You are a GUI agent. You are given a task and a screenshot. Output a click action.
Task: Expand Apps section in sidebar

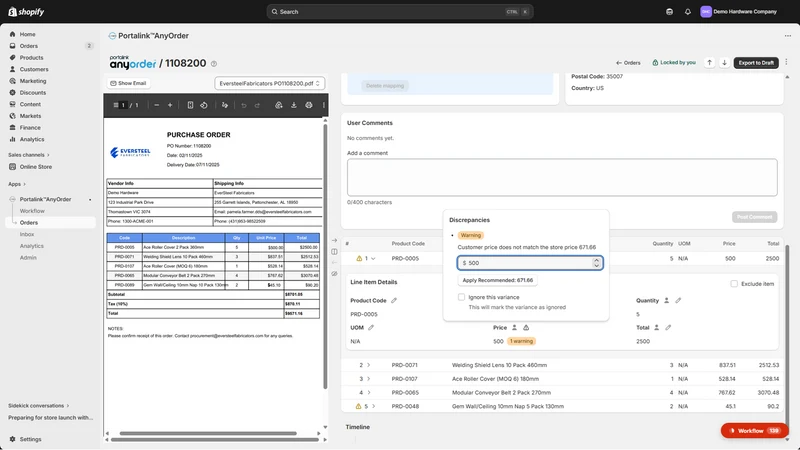coord(17,184)
